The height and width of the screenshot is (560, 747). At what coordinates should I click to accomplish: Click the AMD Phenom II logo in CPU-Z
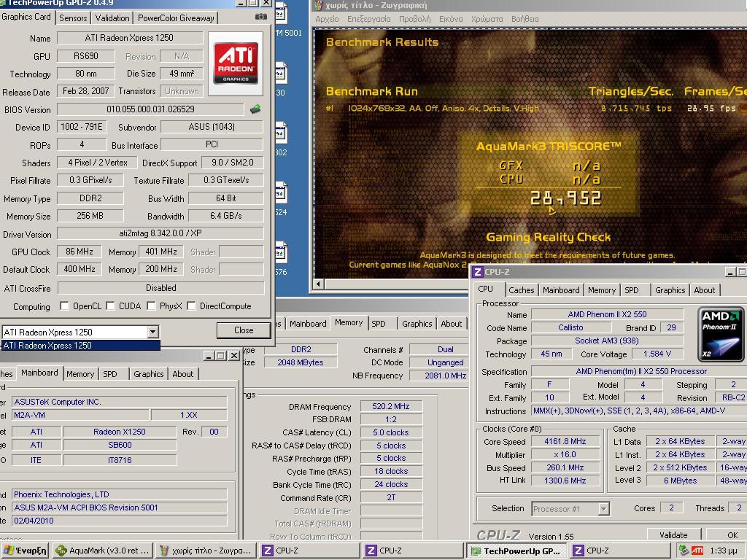tap(720, 334)
